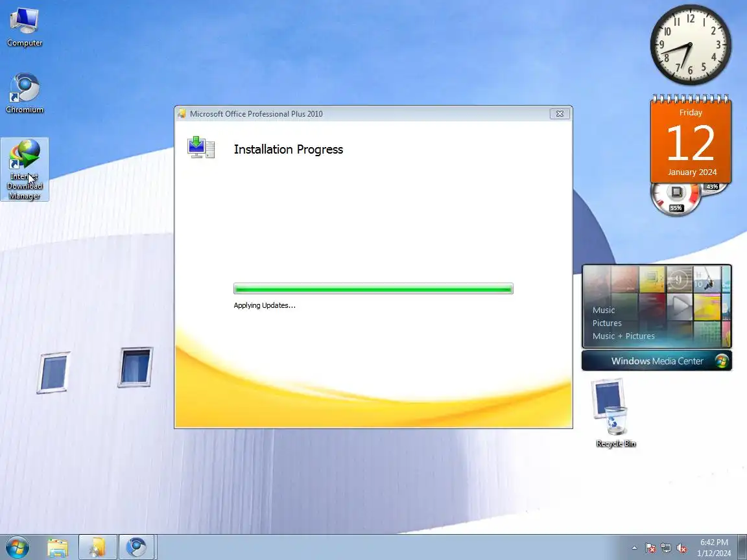Screen dimensions: 747x560
Task: Open the taskbar clock showing 6:42 PM
Action: pos(714,548)
